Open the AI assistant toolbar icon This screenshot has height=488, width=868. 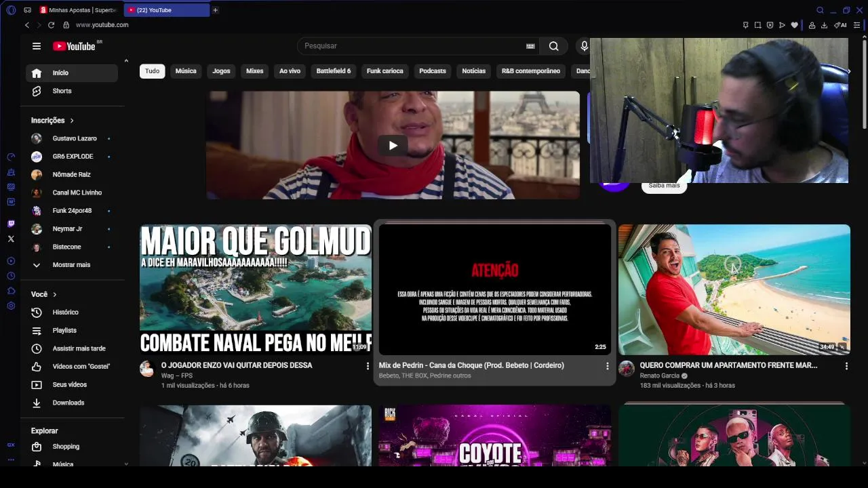840,25
